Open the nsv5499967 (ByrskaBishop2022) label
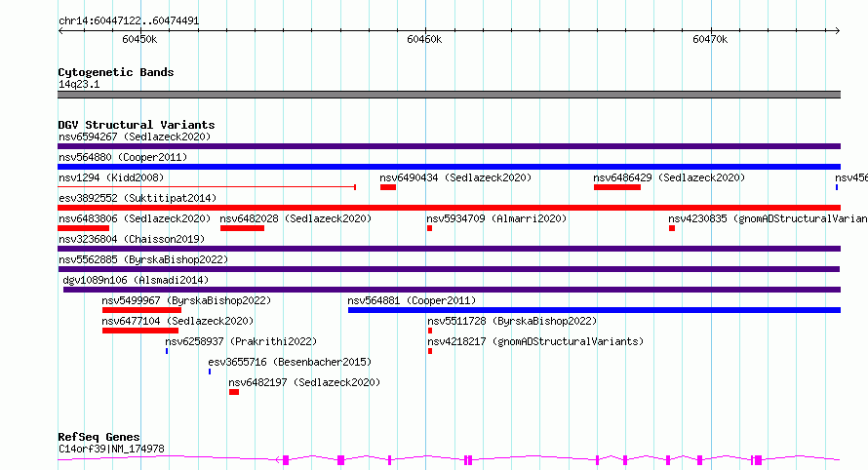 coord(186,300)
